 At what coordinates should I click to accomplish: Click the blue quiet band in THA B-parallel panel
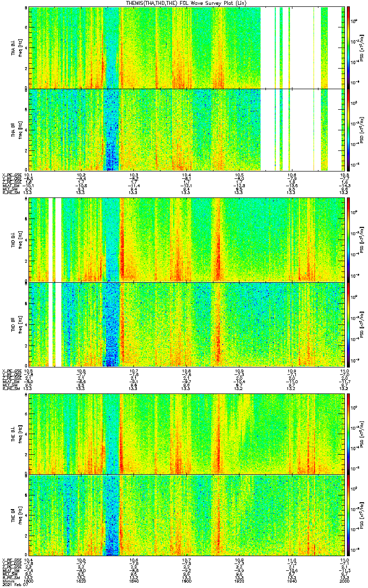click(x=112, y=129)
